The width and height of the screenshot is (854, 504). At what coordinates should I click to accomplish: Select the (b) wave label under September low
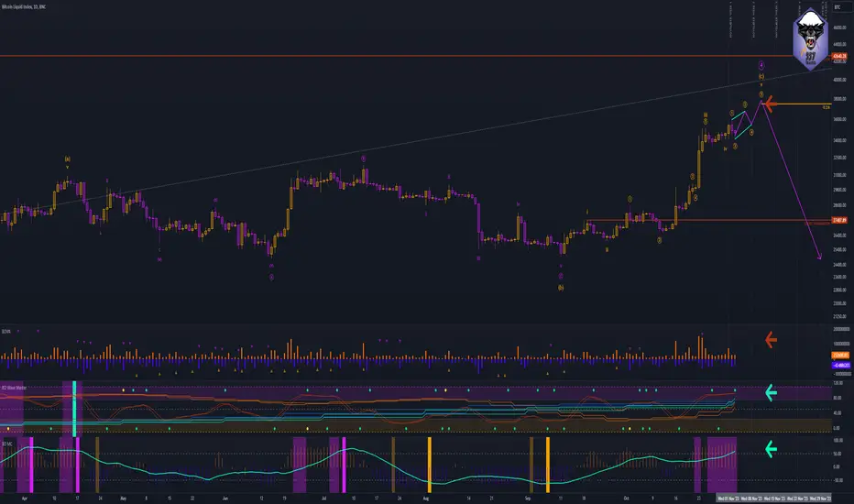pos(561,287)
